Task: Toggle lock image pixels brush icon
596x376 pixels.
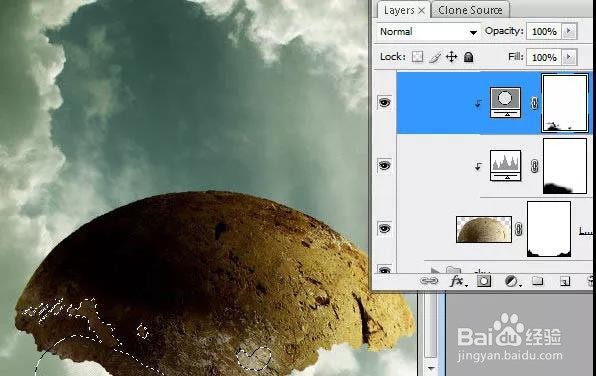Action: tap(435, 57)
